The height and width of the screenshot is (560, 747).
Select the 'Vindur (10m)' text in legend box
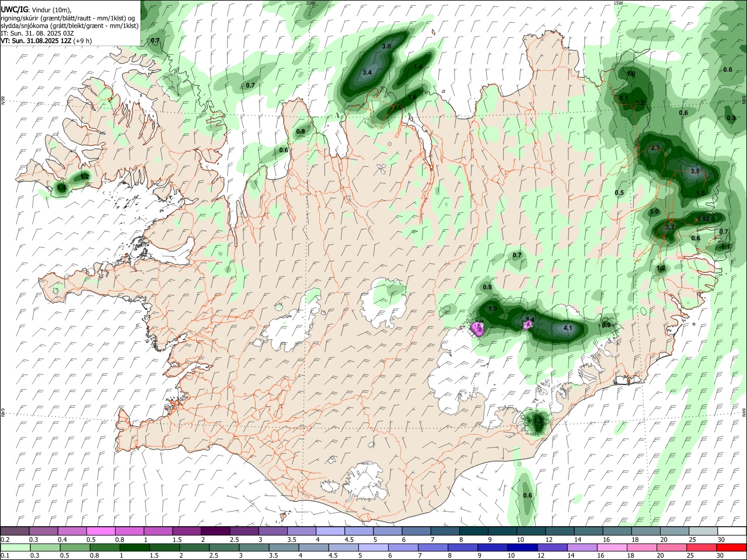click(51, 10)
